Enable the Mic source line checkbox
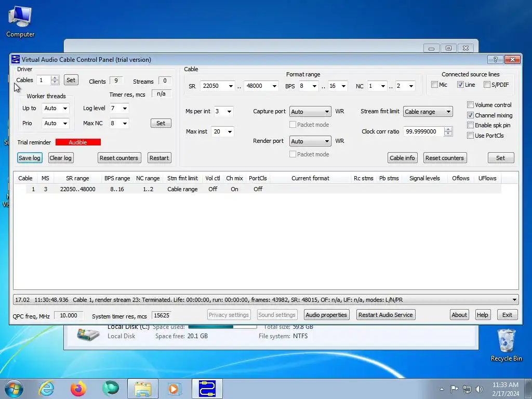The height and width of the screenshot is (399, 532). (x=434, y=85)
